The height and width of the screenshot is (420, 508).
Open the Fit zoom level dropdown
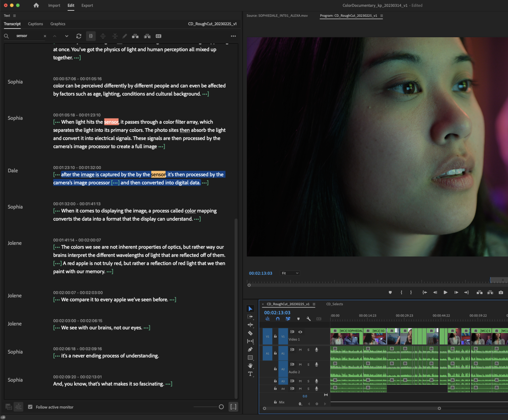(x=290, y=273)
